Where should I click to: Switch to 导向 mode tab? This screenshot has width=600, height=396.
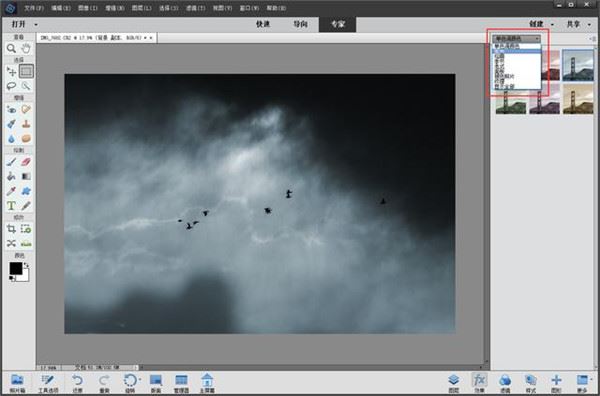[300, 24]
